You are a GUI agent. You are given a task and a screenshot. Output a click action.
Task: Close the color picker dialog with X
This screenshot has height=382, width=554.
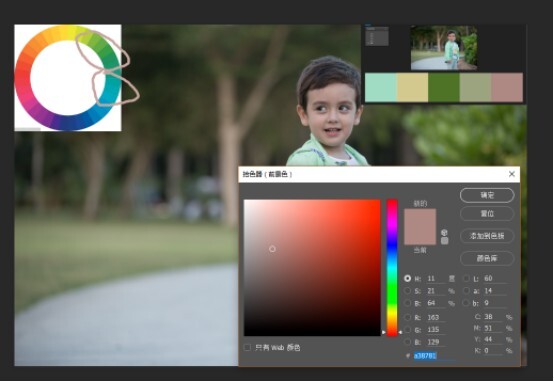coord(512,174)
